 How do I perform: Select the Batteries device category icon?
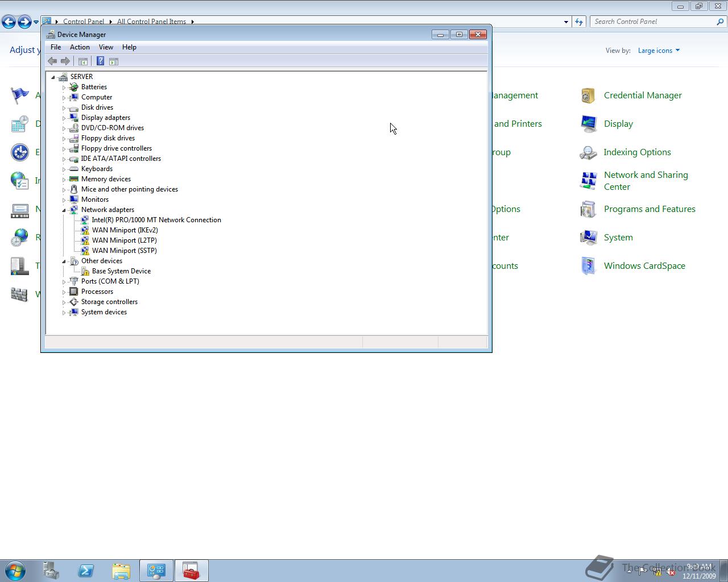point(73,87)
